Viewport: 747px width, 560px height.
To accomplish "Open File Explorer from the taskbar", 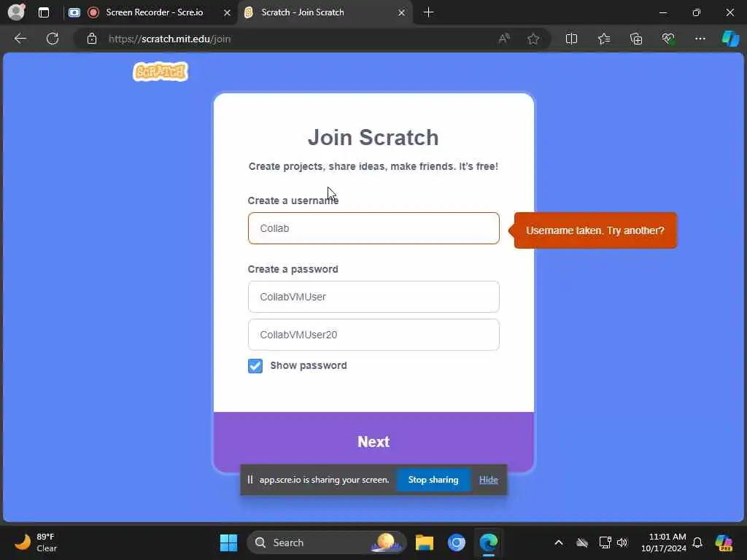I will (x=424, y=542).
